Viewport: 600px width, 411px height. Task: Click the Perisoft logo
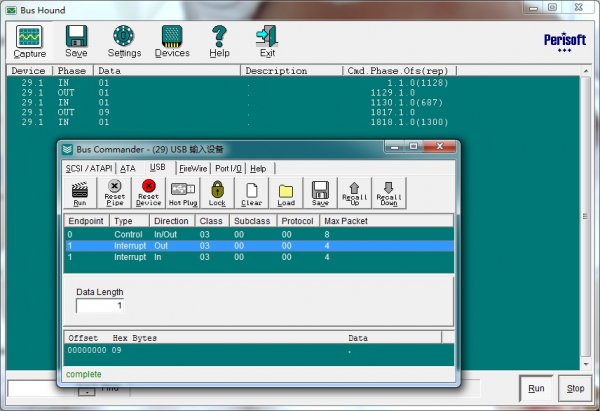[x=565, y=42]
